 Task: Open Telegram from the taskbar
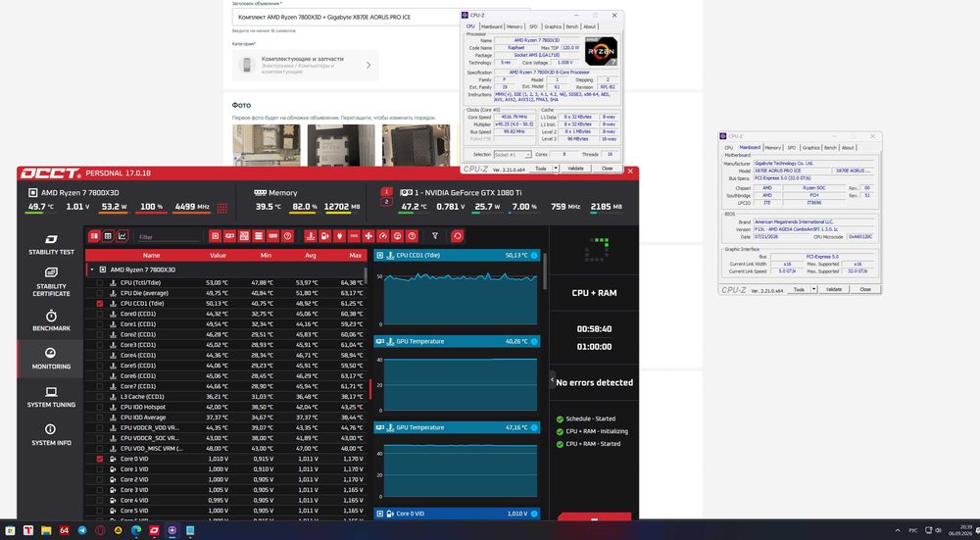[82, 530]
